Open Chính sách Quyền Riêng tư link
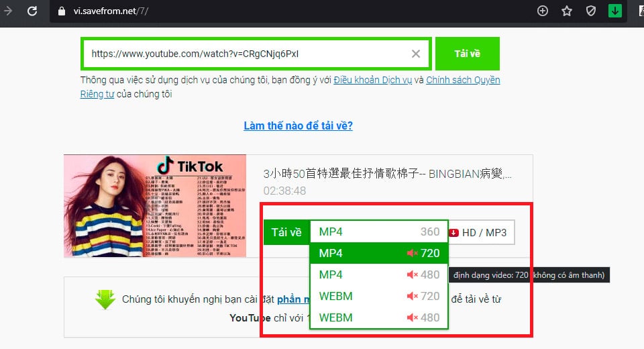644x349 pixels. pyautogui.click(x=463, y=80)
